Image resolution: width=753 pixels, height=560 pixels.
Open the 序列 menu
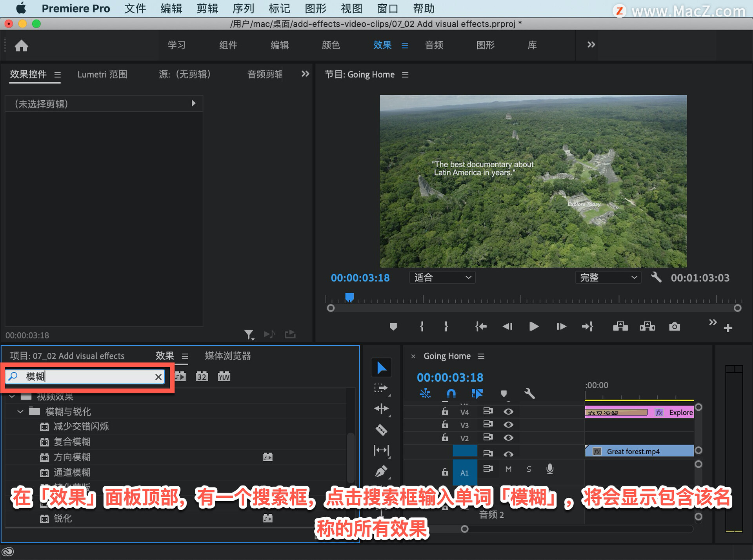point(243,8)
